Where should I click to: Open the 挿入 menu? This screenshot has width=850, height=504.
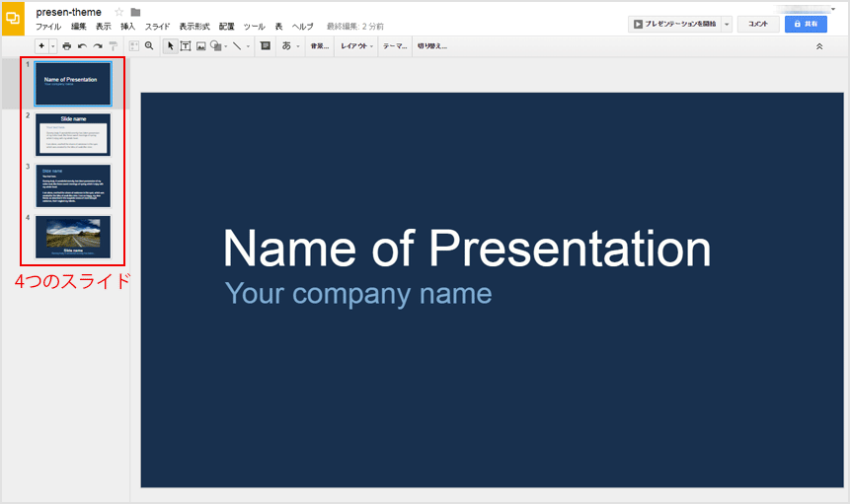[127, 26]
